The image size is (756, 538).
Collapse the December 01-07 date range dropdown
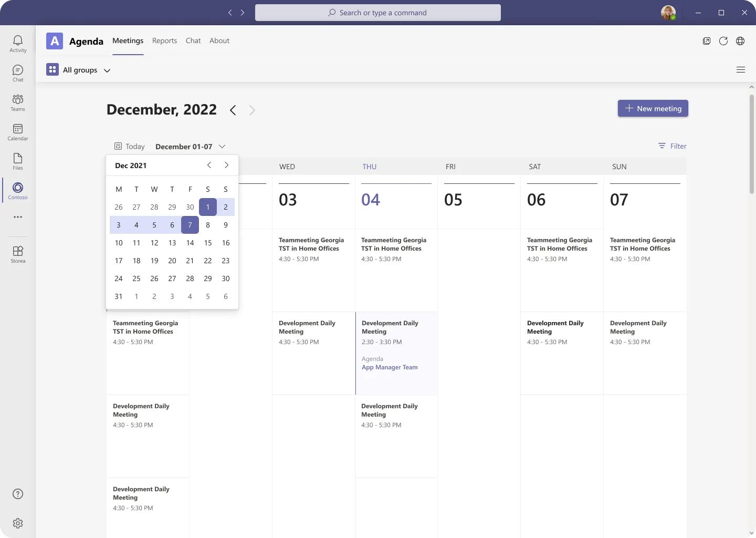222,147
